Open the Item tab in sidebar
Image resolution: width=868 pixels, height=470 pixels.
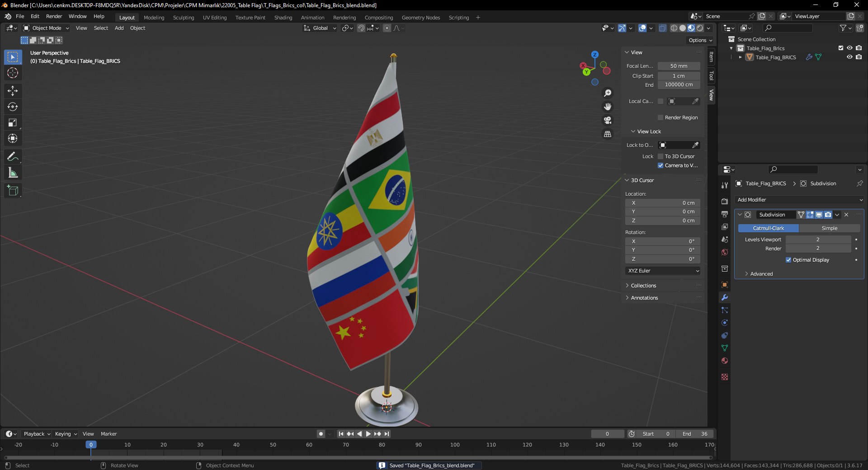(711, 56)
